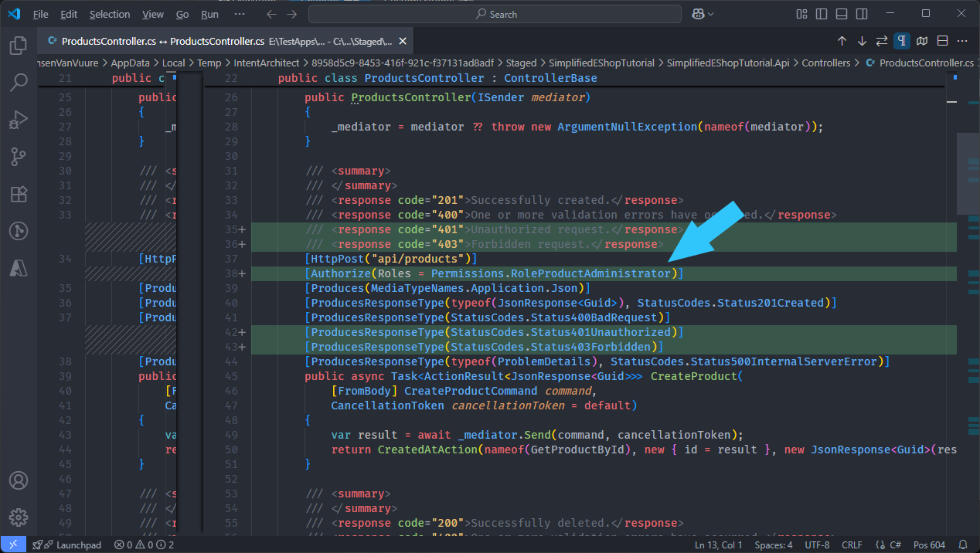Click the Local breadcrumb segment
This screenshot has height=553, width=980.
(173, 63)
